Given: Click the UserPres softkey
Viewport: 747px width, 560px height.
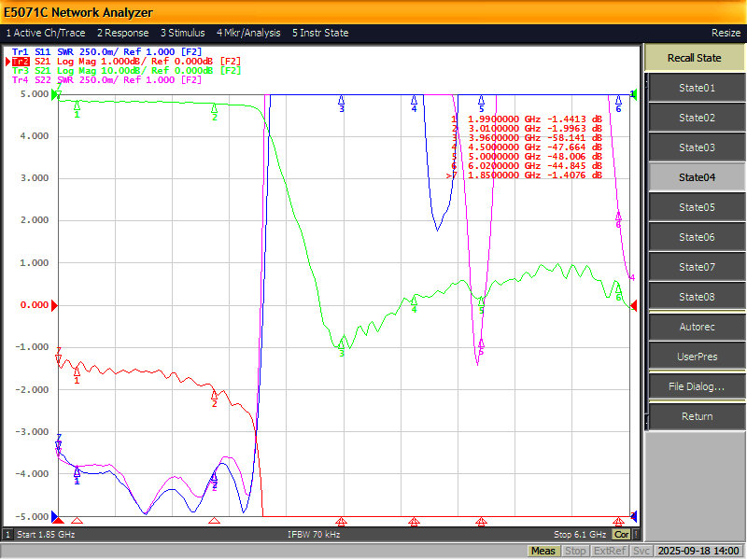Looking at the screenshot, I should pyautogui.click(x=697, y=357).
